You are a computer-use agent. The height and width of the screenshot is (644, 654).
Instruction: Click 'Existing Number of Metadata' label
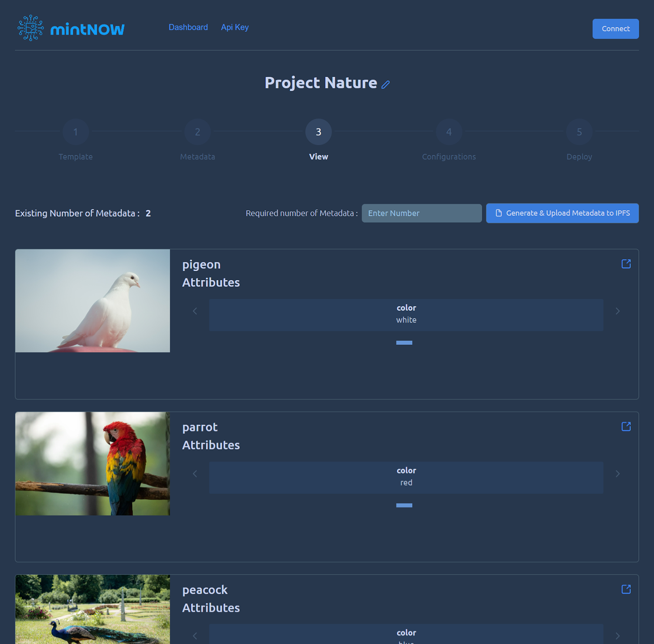(77, 213)
